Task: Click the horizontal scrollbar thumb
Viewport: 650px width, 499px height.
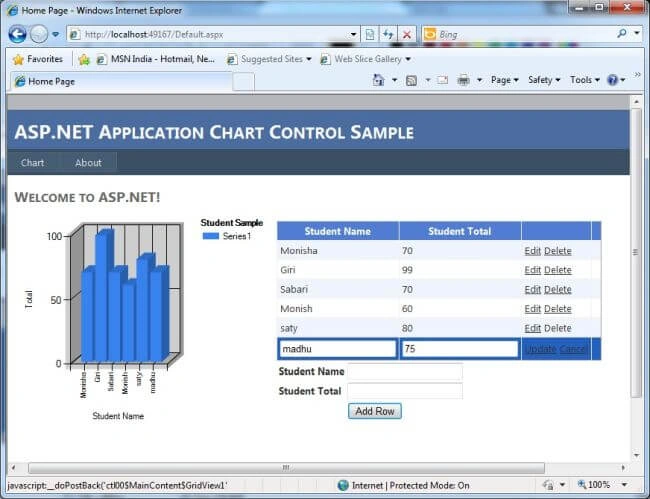Action: [286, 468]
